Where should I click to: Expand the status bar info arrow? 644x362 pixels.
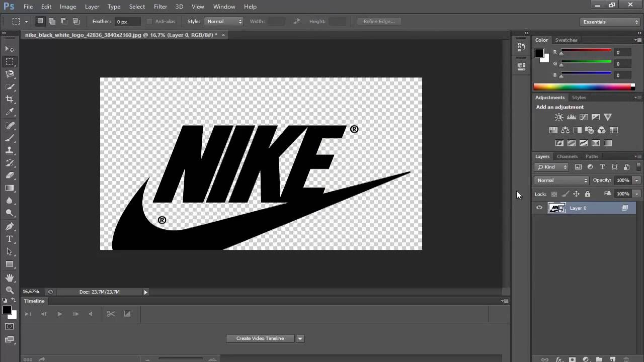point(146,292)
